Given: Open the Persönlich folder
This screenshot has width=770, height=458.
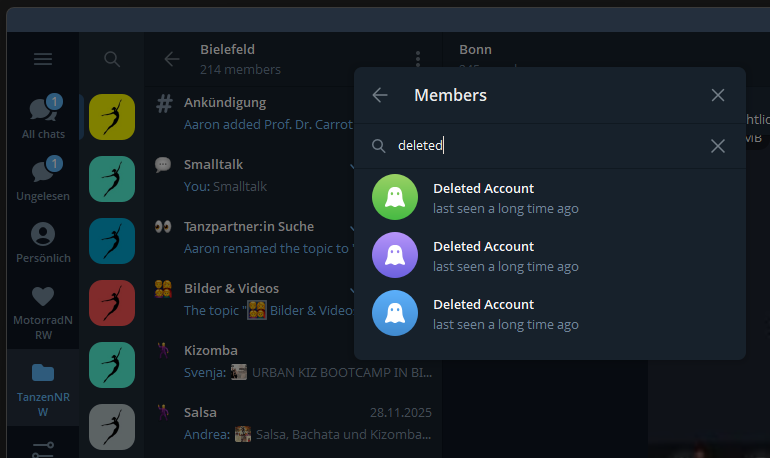Looking at the screenshot, I should tap(43, 242).
